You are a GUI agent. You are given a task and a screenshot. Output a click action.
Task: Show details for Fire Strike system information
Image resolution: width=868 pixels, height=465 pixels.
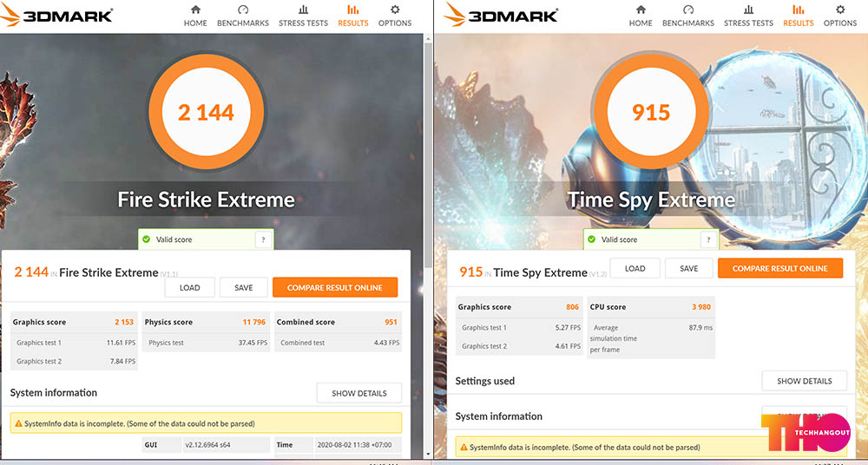[x=359, y=393]
